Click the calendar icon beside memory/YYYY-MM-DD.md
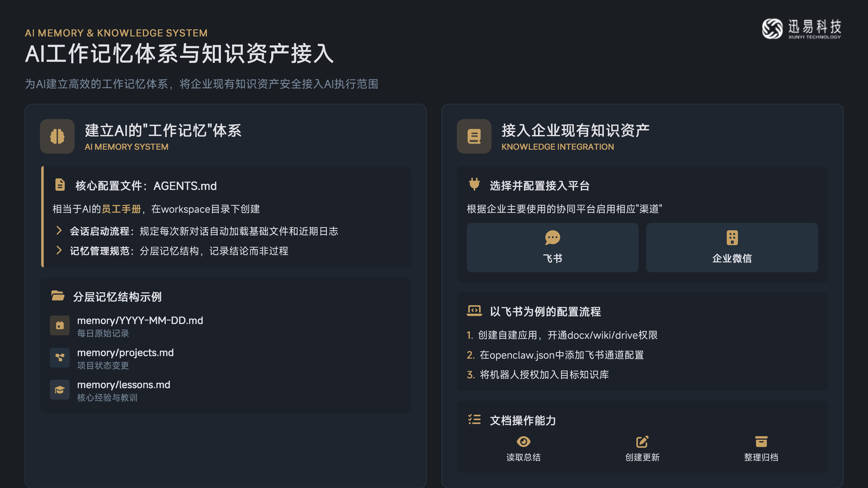 tap(60, 325)
